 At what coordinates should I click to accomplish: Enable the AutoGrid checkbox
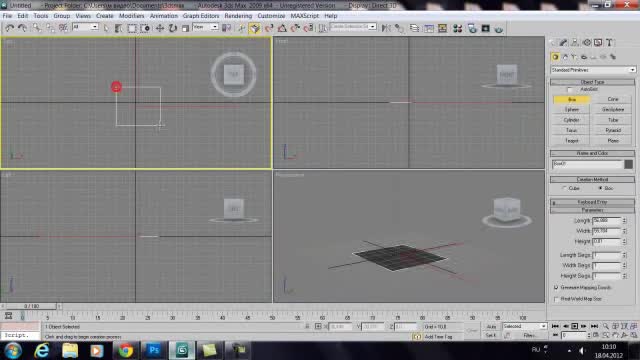pyautogui.click(x=570, y=89)
